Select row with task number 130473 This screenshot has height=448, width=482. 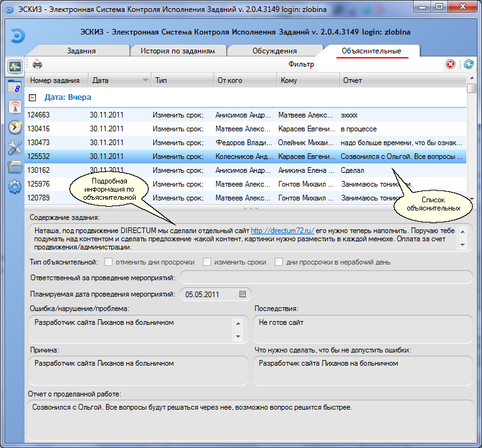coord(245,143)
